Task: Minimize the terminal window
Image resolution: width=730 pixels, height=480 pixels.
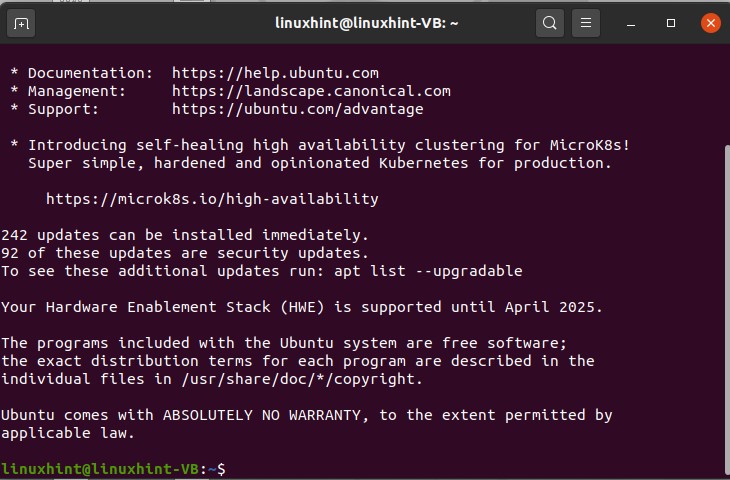Action: 634,23
